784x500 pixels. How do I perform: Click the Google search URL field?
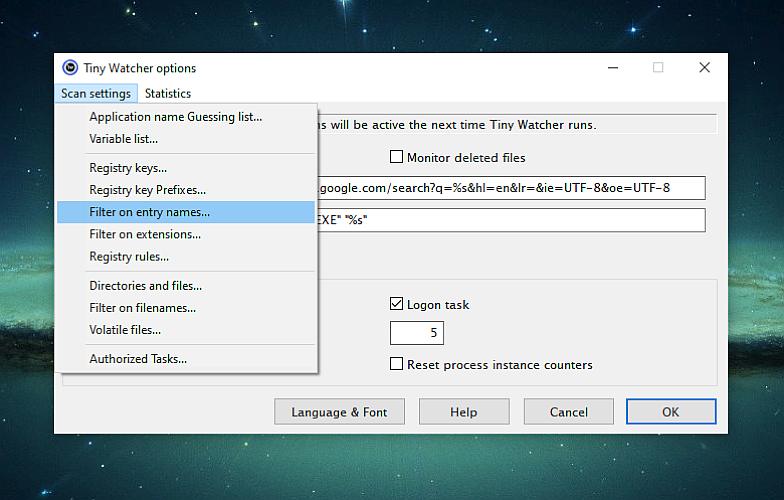tap(510, 188)
